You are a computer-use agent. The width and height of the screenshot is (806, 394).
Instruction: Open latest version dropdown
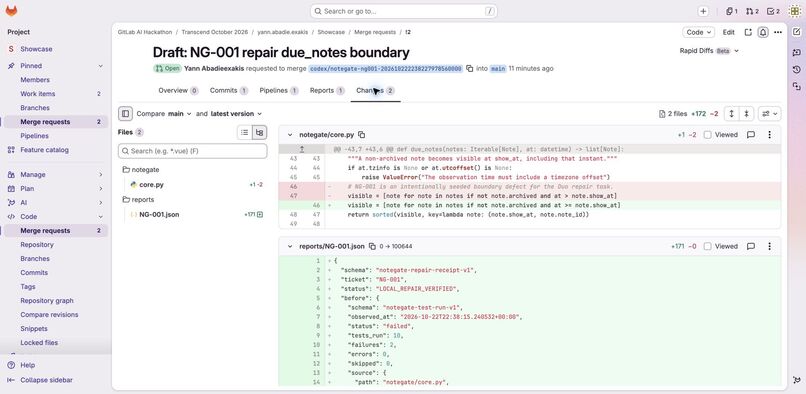point(236,114)
